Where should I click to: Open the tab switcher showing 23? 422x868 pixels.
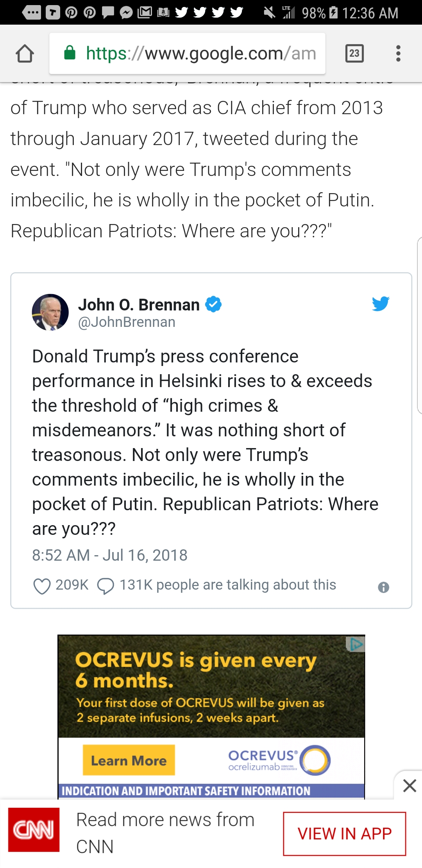(x=354, y=54)
